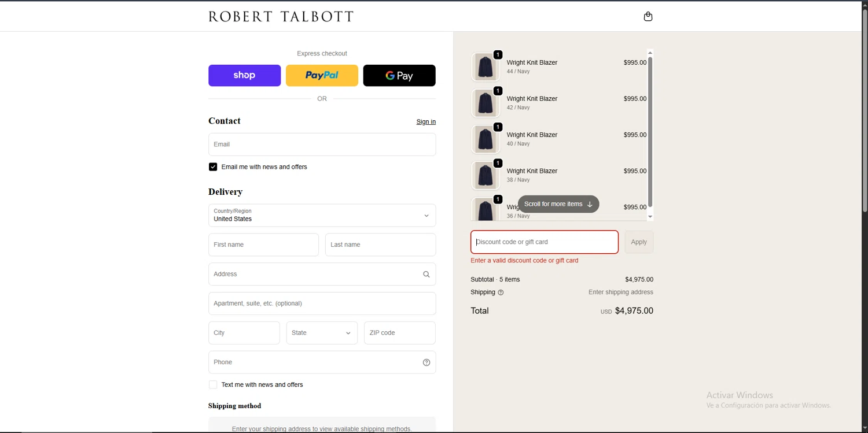Focus the First name field
This screenshot has width=868, height=433.
tap(263, 245)
